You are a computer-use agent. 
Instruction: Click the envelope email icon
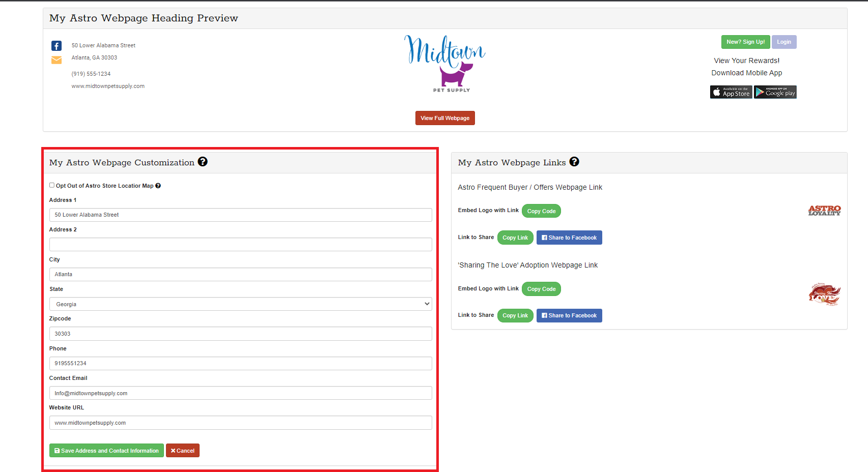click(x=57, y=60)
